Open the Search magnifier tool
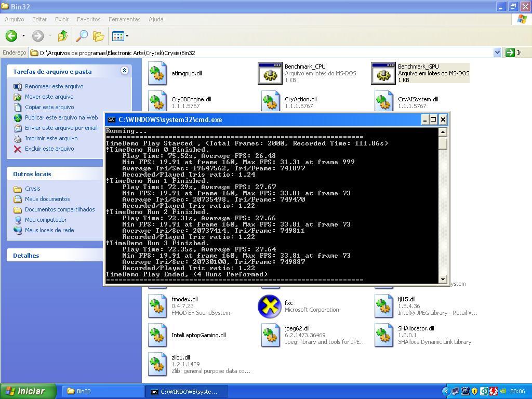Viewport: 532px width, 399px height. point(82,36)
